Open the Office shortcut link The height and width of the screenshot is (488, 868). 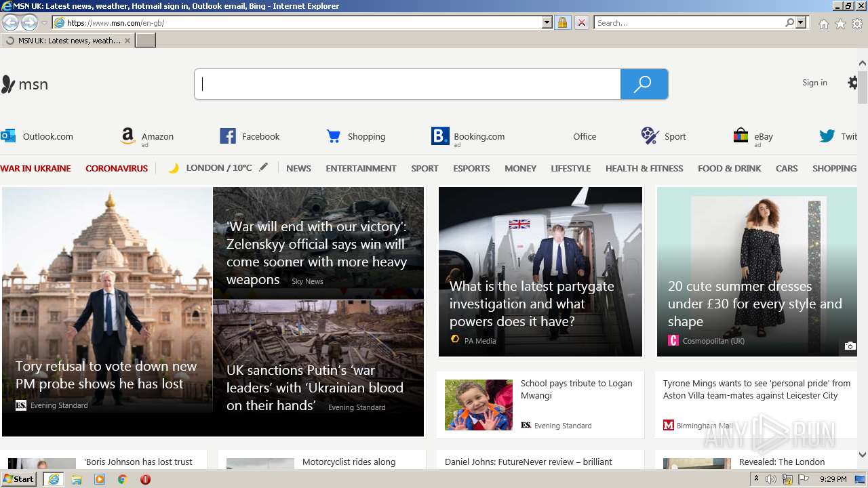pyautogui.click(x=585, y=136)
